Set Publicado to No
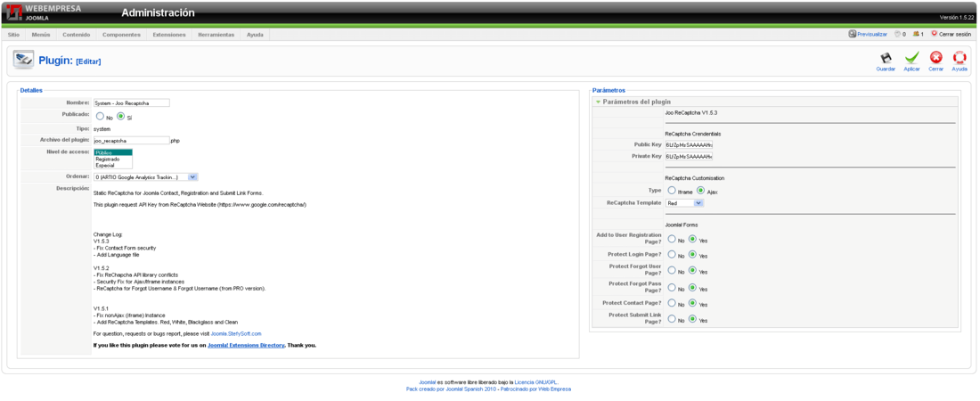Viewport: 980px width, 401px height. pyautogui.click(x=100, y=116)
